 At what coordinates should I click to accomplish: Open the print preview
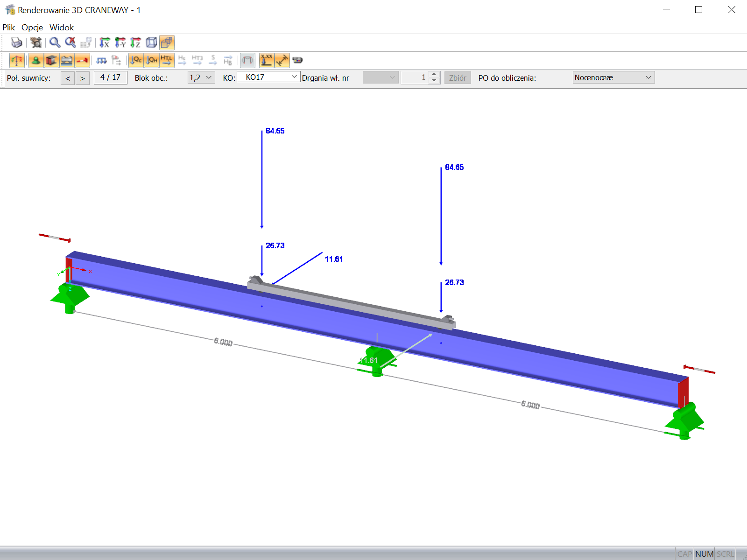pyautogui.click(x=16, y=42)
